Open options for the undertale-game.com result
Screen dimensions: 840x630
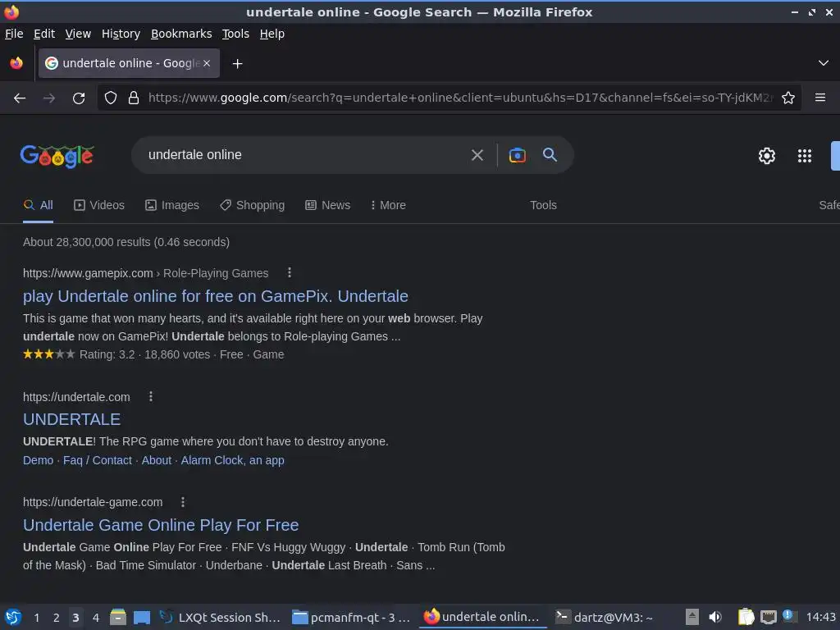click(x=183, y=502)
